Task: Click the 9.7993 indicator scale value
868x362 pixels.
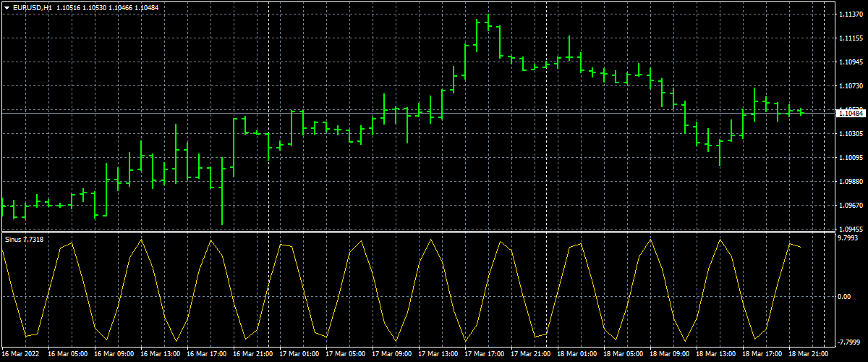Action: 848,237
